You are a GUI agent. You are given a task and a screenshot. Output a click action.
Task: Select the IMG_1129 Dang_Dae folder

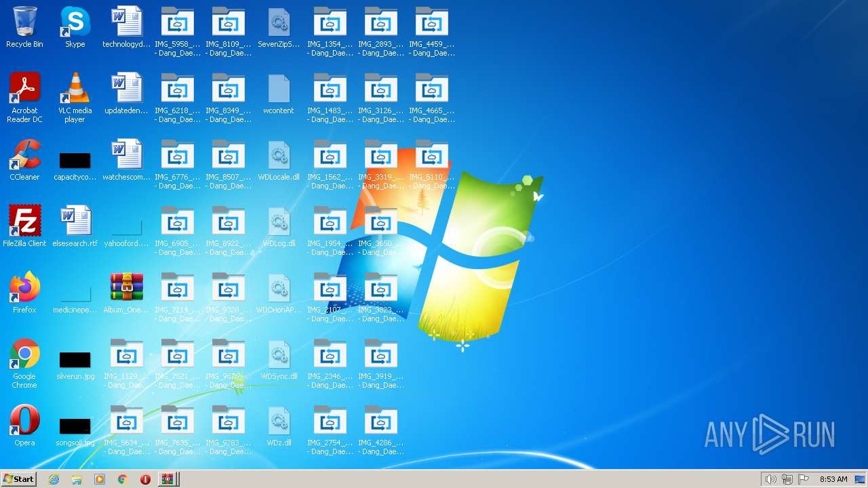(126, 363)
